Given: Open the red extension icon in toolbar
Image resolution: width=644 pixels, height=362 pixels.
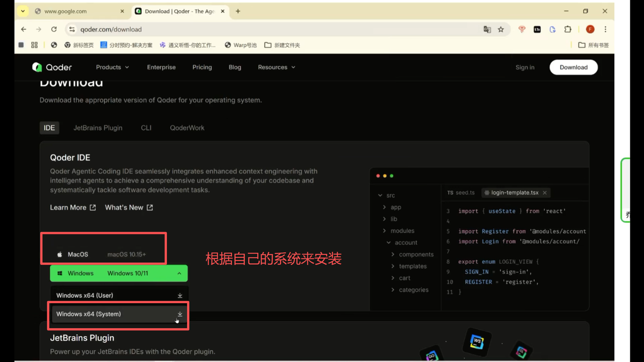Looking at the screenshot, I should click(x=522, y=30).
